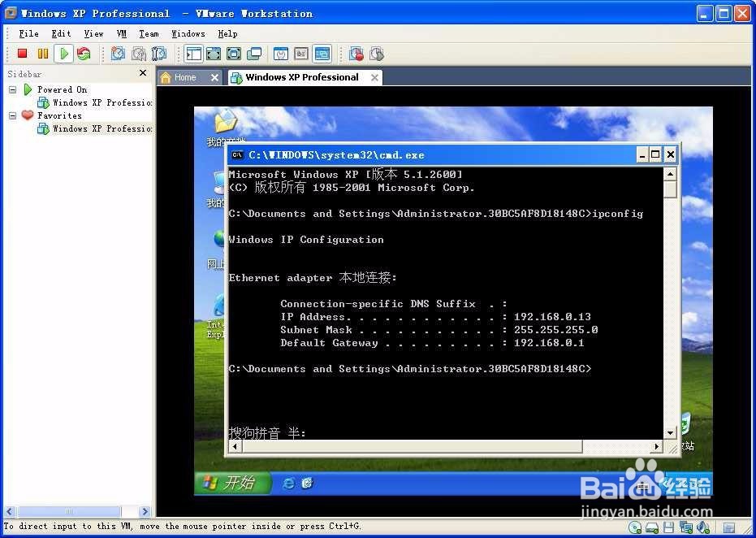Viewport: 756px width, 538px height.
Task: Power off the VM with the red stop icon
Action: [x=22, y=54]
